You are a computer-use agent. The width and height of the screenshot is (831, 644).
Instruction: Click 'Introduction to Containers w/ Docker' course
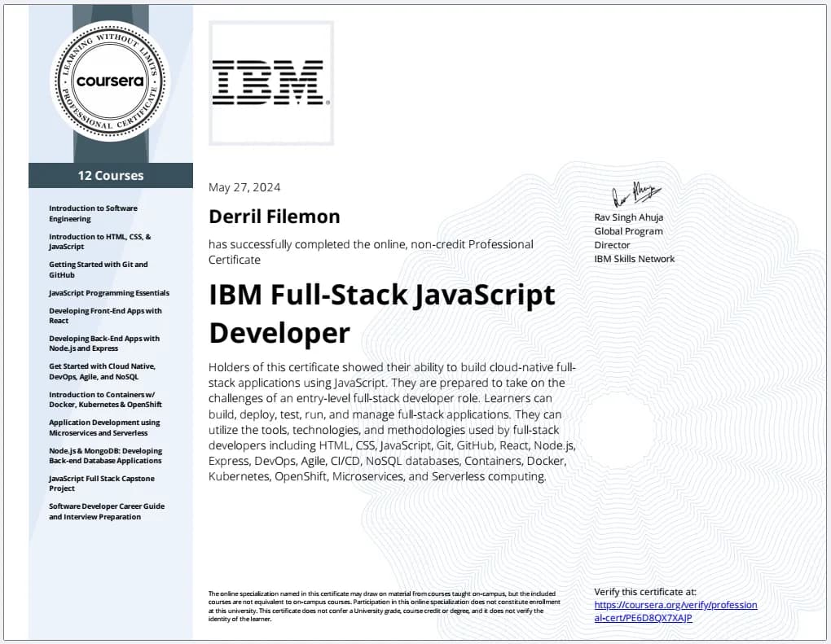[105, 399]
